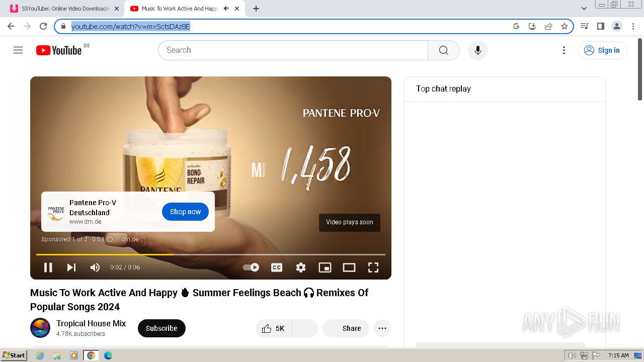Mute the tab via its speaker icon
Viewport: 644px width, 362px height.
pos(226,9)
